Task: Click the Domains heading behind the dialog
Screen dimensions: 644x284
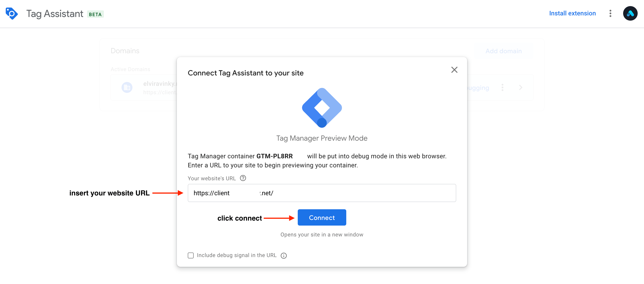Action: point(125,51)
